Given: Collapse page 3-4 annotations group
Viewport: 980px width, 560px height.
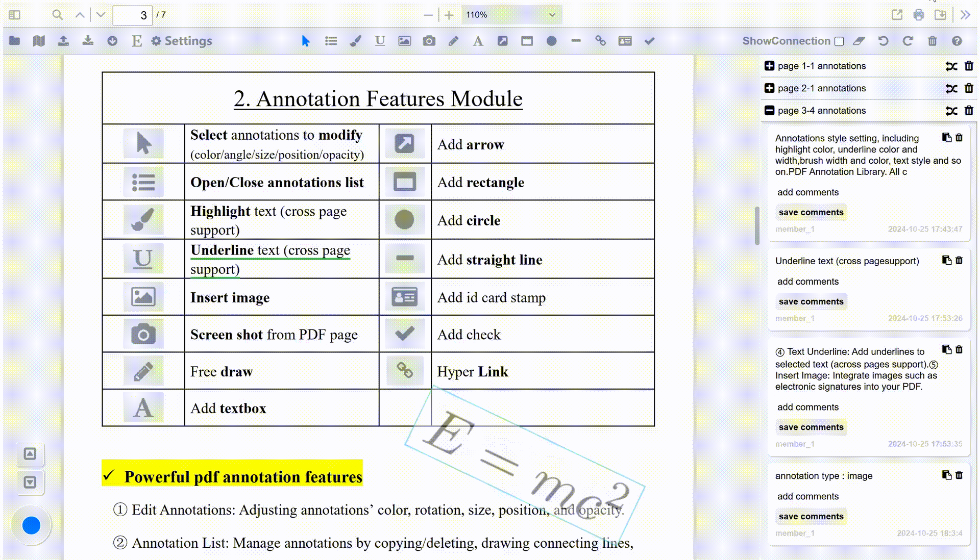Looking at the screenshot, I should pos(769,110).
